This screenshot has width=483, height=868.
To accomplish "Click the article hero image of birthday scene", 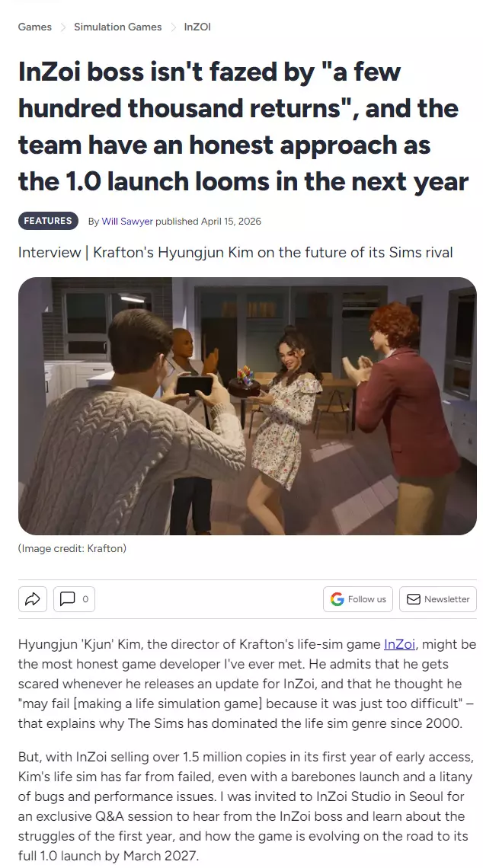I will [x=247, y=406].
